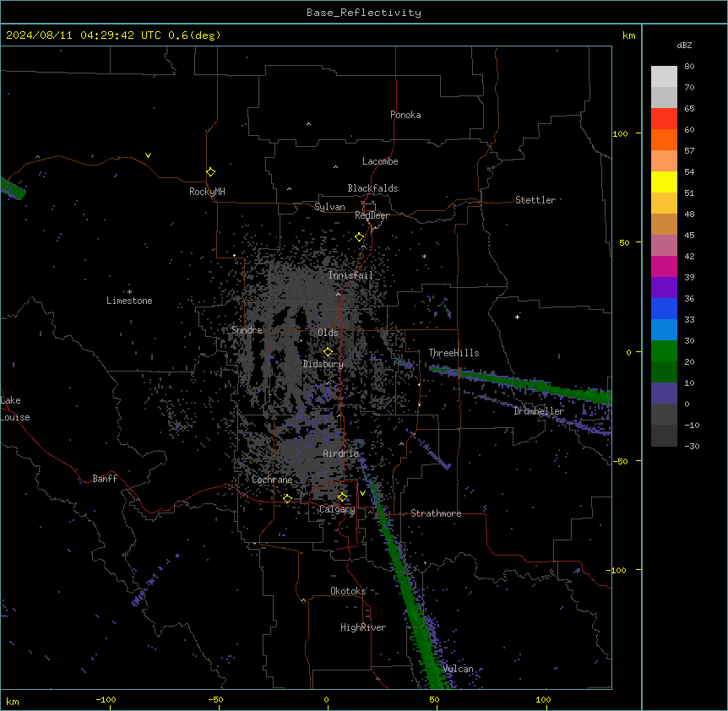Click the white caret marker west of Ponoka

pyautogui.click(x=308, y=124)
